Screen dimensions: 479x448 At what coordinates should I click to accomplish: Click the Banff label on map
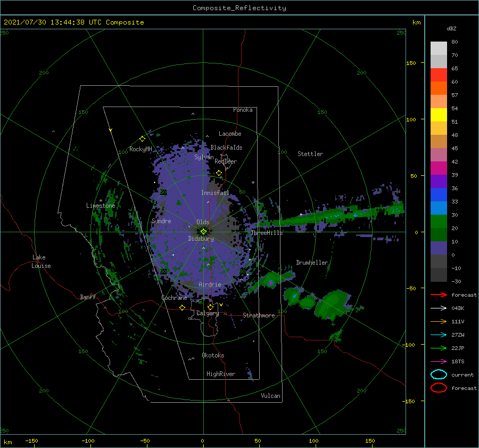coord(88,297)
